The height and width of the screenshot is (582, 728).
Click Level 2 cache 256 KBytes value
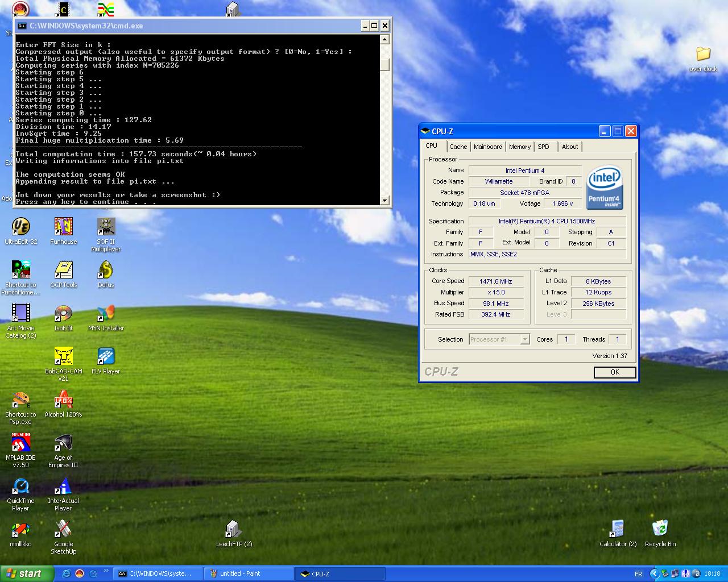(599, 304)
